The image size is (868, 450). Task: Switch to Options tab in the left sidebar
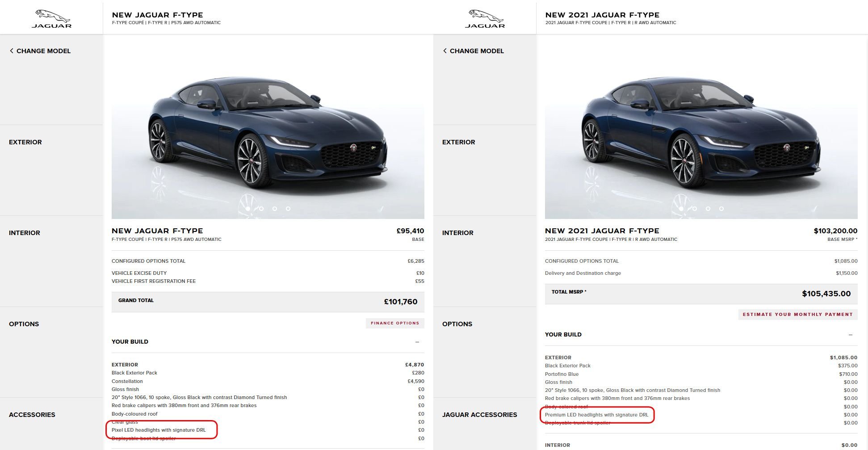point(24,324)
